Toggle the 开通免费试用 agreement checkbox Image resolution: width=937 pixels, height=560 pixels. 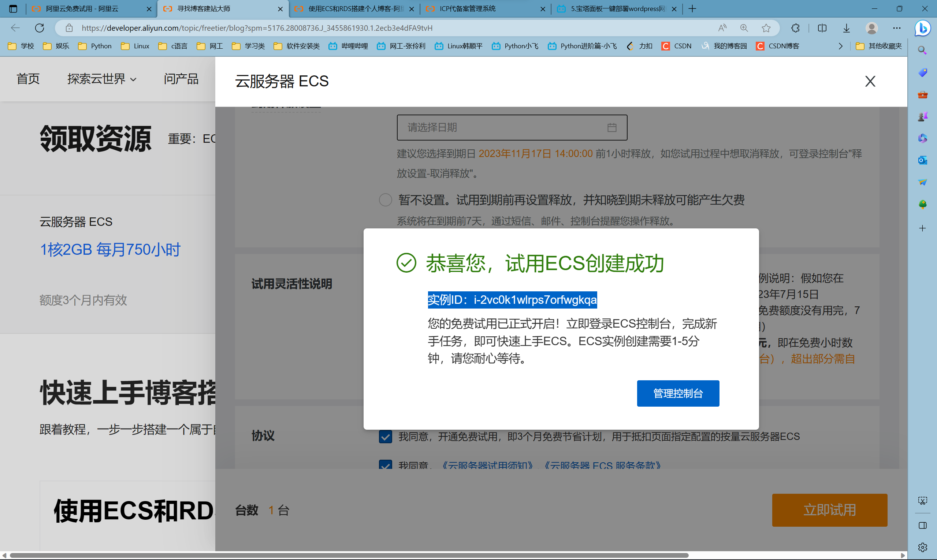click(x=385, y=437)
